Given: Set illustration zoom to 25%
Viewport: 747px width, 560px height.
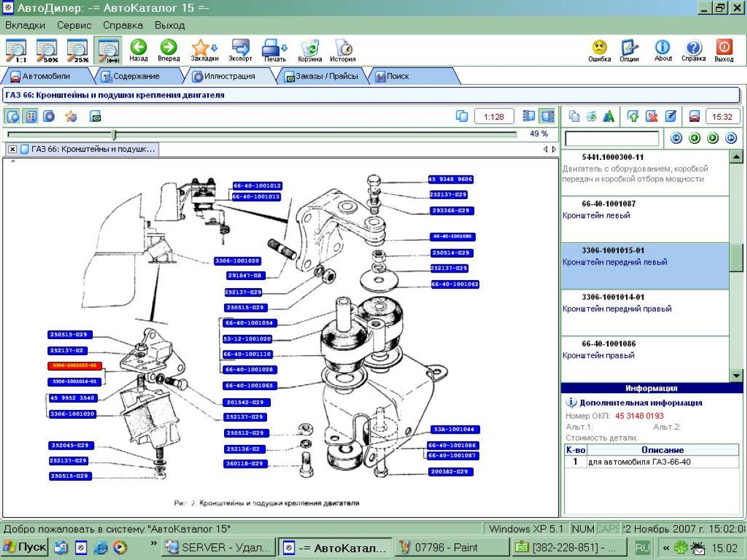Looking at the screenshot, I should (x=77, y=50).
